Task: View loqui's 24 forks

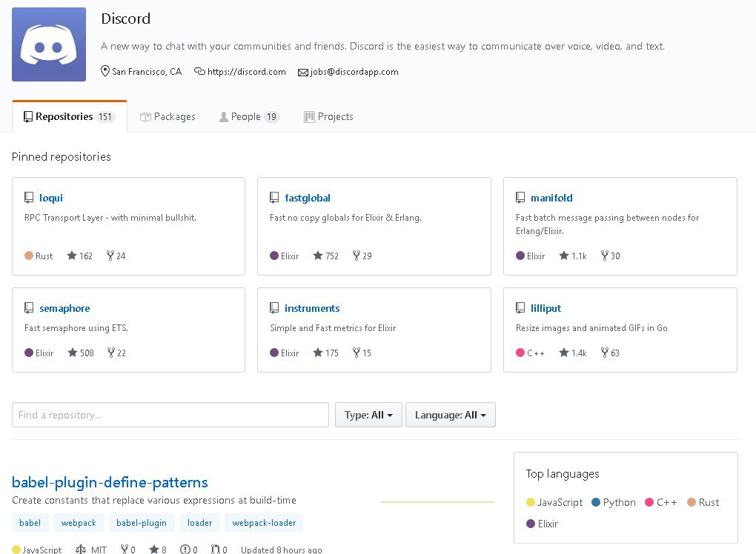Action: coord(116,256)
